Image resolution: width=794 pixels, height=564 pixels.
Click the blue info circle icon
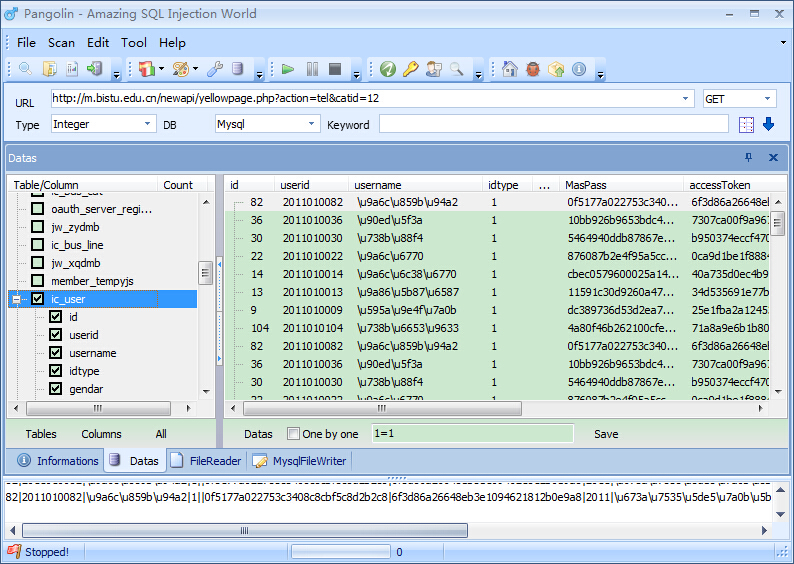tap(579, 69)
